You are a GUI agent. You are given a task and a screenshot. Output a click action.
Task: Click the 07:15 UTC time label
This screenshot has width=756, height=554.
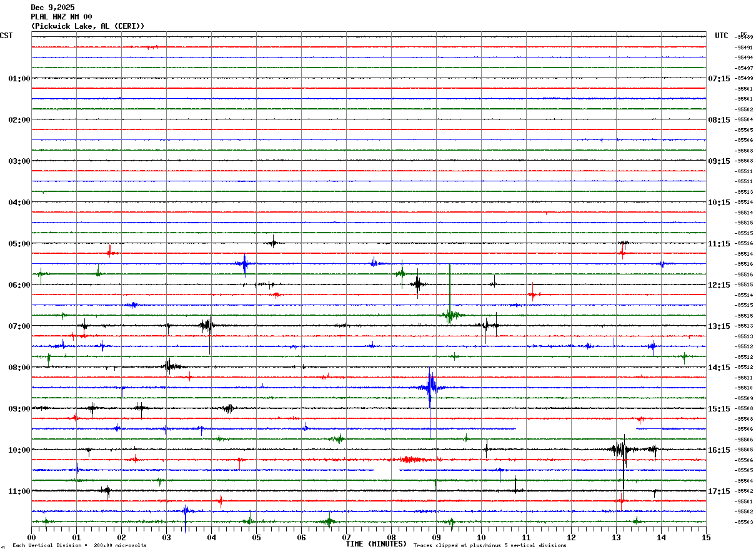point(719,79)
